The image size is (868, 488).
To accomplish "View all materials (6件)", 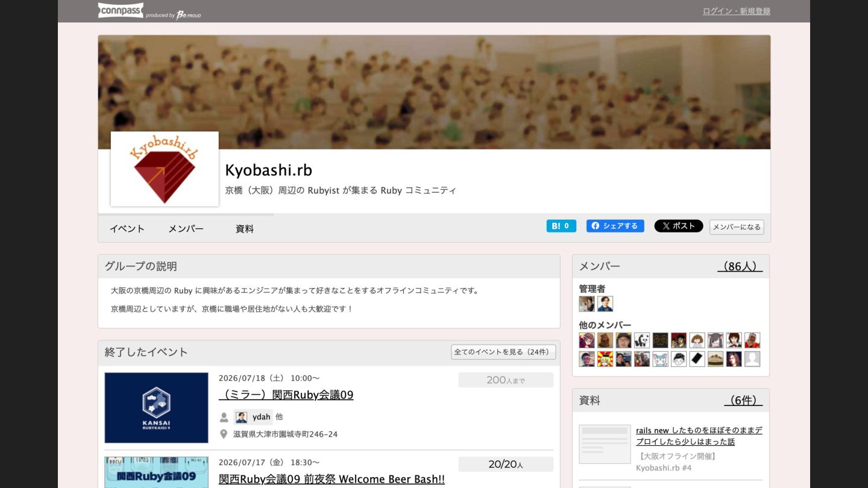I will click(x=743, y=401).
